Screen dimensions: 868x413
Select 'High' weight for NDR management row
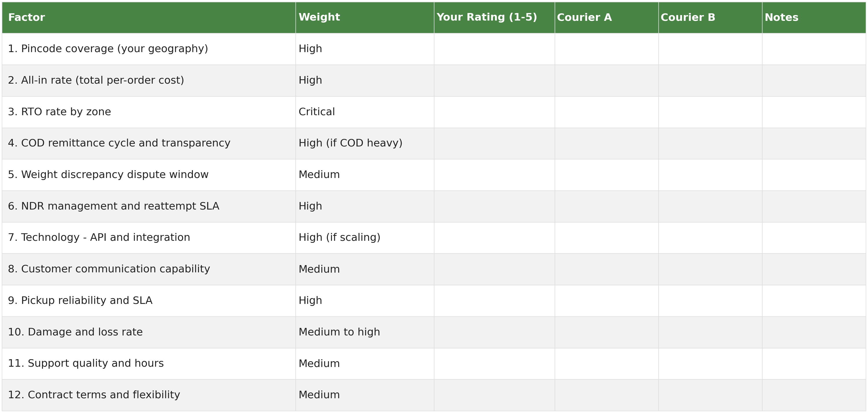click(x=365, y=206)
